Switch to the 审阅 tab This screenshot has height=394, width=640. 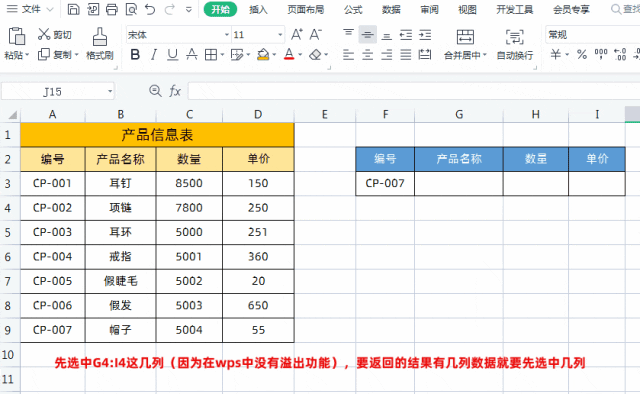click(x=429, y=9)
